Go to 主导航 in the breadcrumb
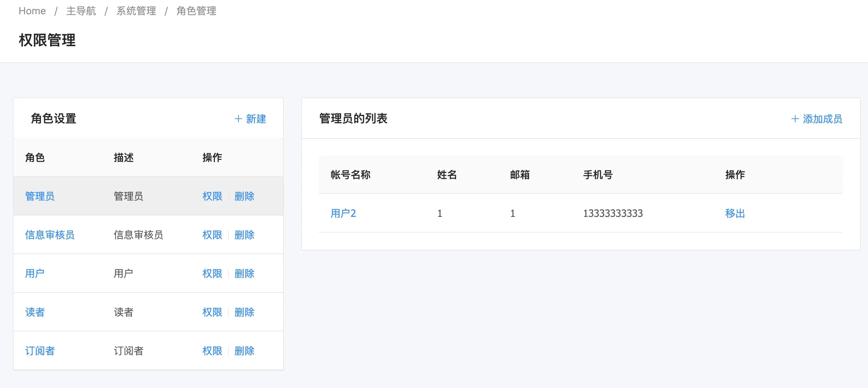 coord(81,11)
